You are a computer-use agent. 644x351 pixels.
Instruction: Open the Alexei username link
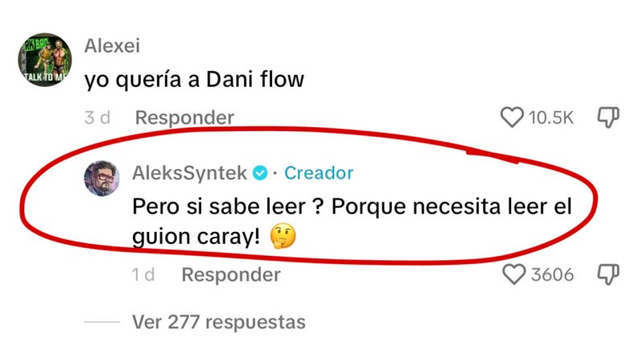112,46
